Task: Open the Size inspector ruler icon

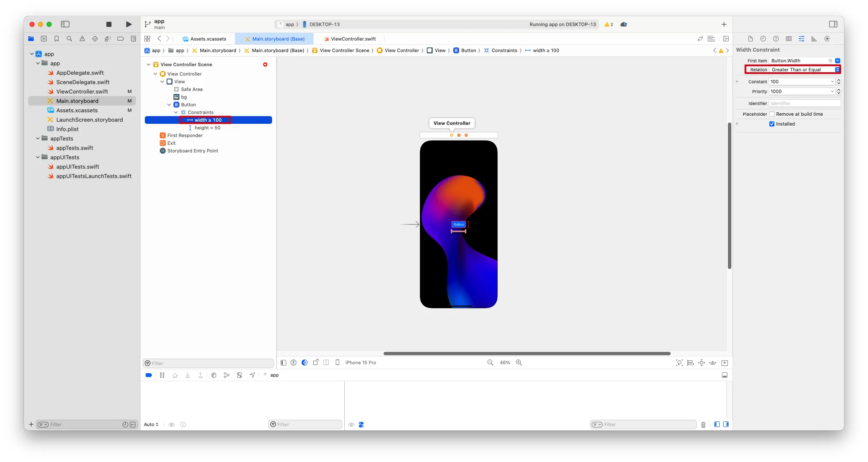Action: [x=814, y=39]
